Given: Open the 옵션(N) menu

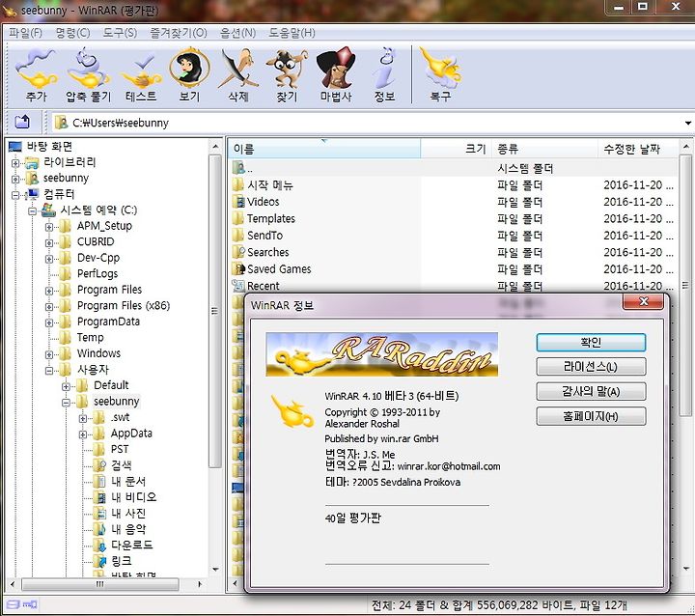Looking at the screenshot, I should [x=238, y=33].
